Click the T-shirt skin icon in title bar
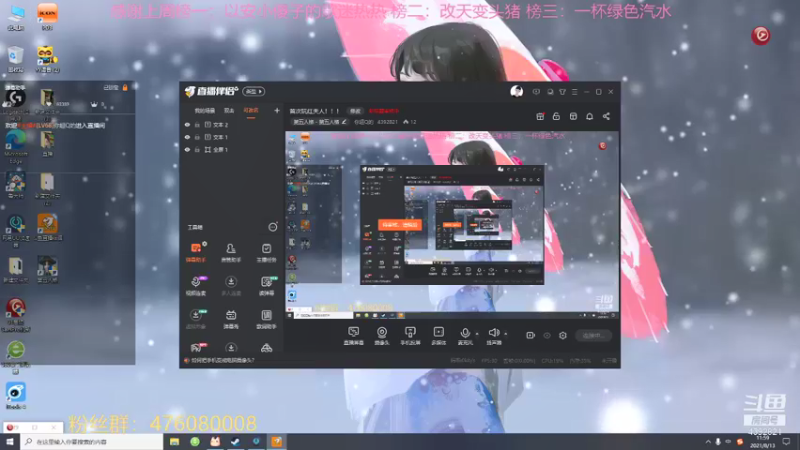The image size is (800, 450). tap(562, 92)
